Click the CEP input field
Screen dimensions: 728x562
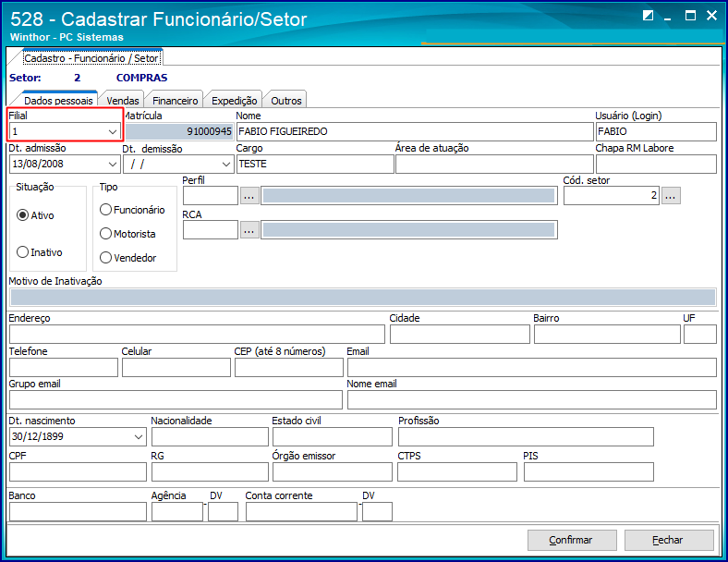click(289, 367)
